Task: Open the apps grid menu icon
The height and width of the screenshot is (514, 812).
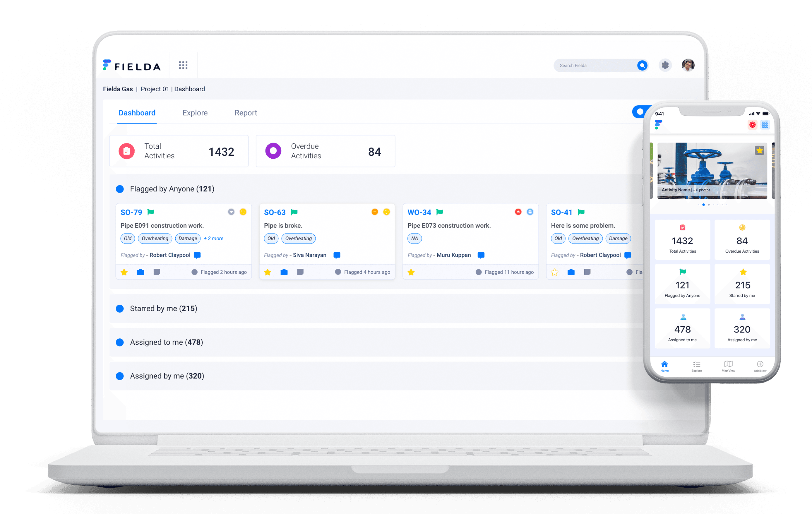Action: [x=183, y=65]
